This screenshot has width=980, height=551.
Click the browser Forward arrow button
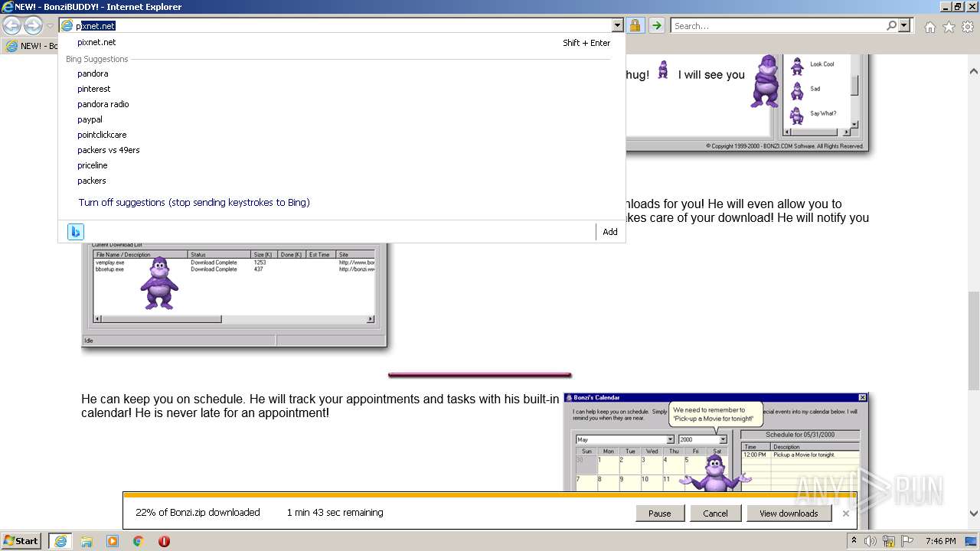[x=33, y=25]
